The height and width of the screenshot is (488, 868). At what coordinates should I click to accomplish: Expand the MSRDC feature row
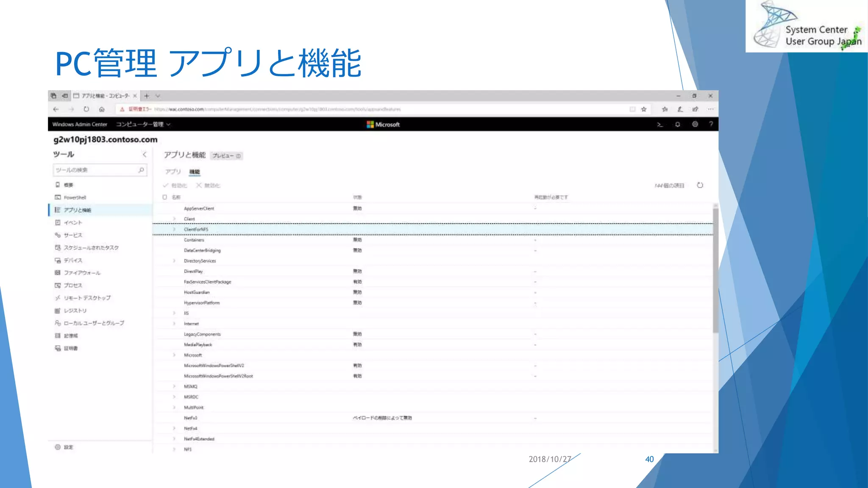point(174,397)
